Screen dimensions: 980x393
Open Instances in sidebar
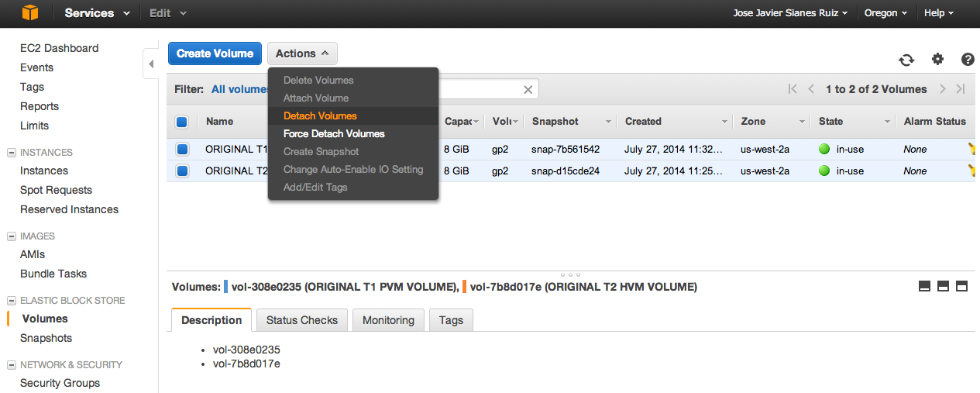[x=44, y=171]
